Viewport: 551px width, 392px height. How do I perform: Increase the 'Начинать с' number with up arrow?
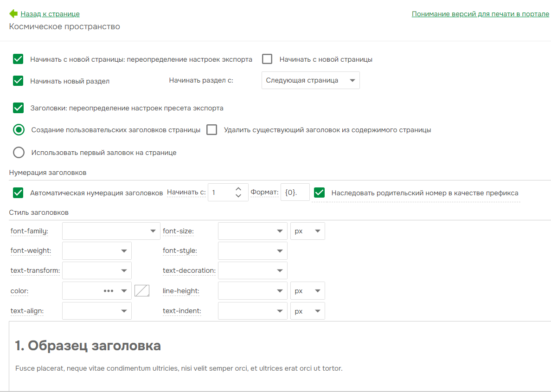tap(238, 189)
